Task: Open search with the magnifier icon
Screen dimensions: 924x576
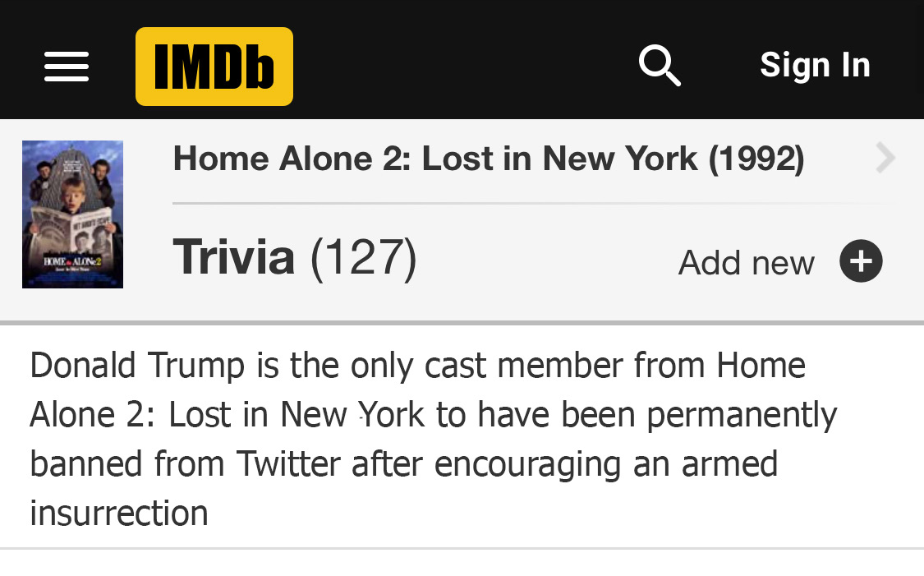Action: tap(660, 66)
